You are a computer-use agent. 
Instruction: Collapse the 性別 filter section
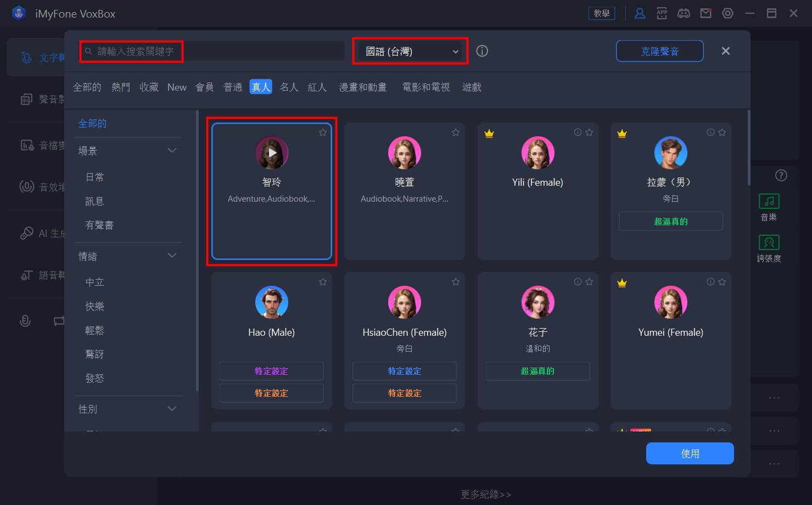(172, 409)
